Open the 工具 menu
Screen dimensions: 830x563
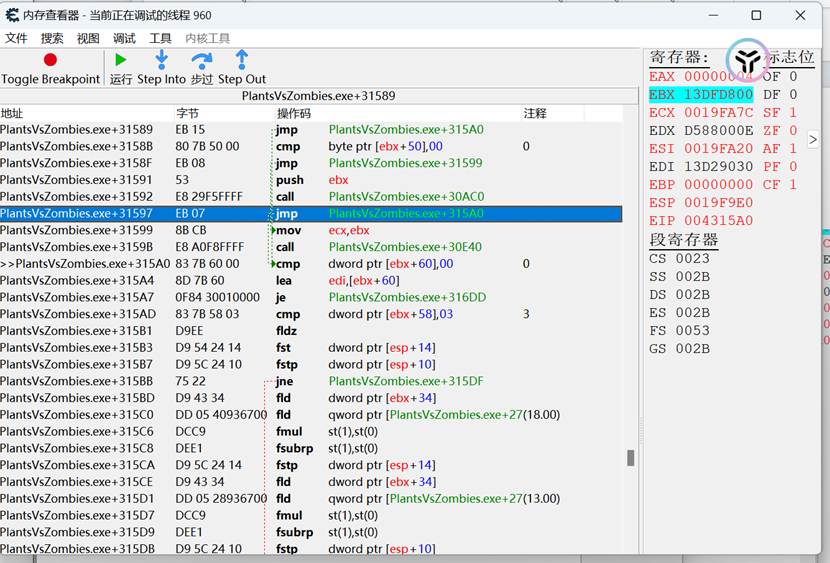coord(160,38)
